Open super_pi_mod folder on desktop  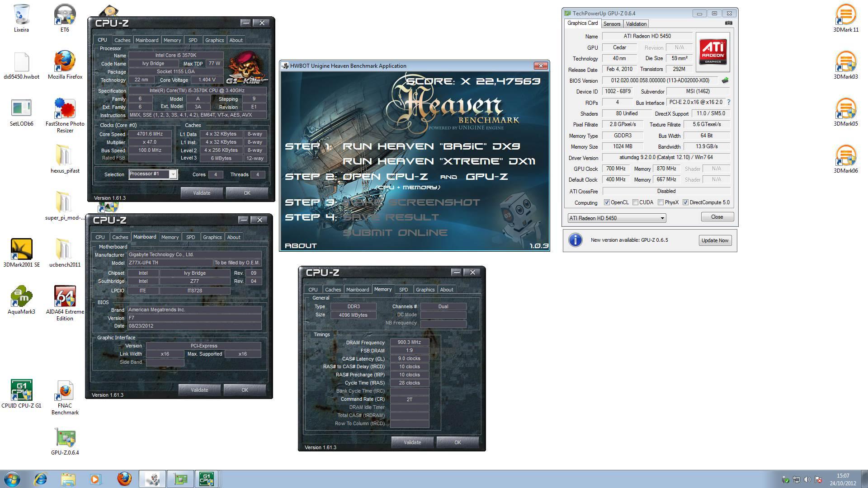point(65,206)
